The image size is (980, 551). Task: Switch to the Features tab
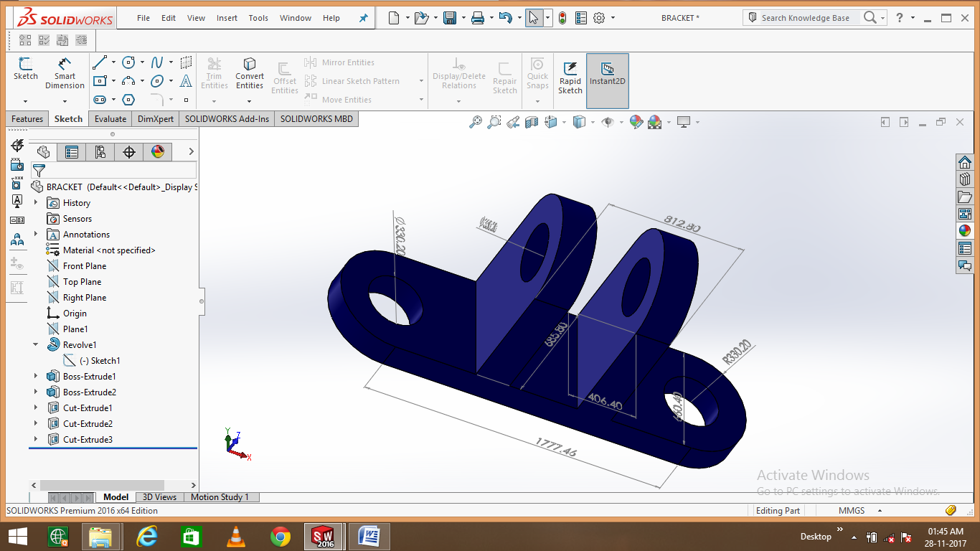pyautogui.click(x=27, y=118)
